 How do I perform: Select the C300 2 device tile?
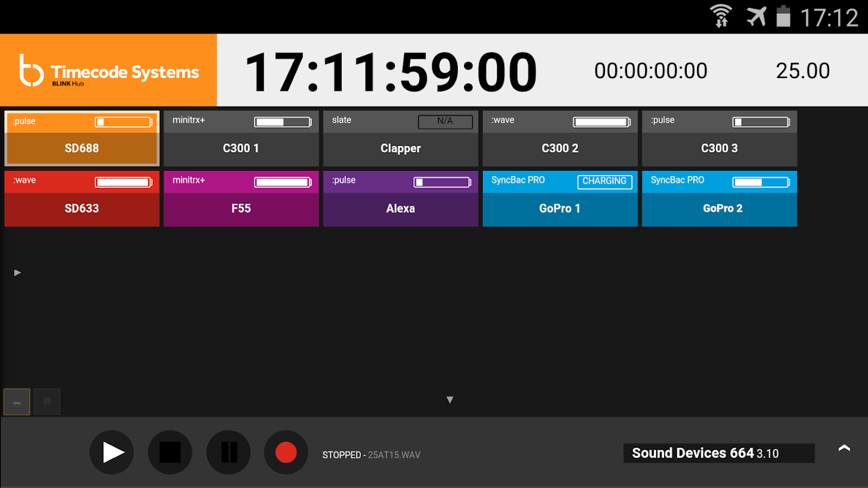click(560, 138)
